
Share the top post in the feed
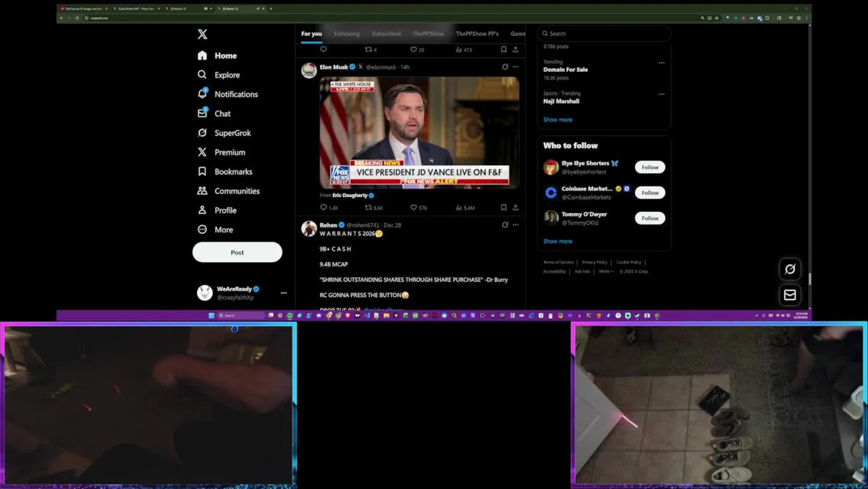pos(516,50)
